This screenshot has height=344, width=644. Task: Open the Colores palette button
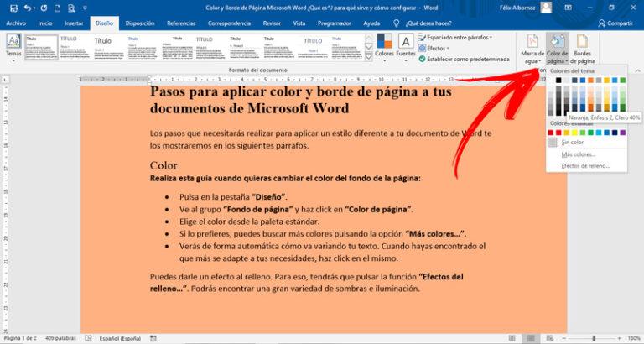pos(384,47)
